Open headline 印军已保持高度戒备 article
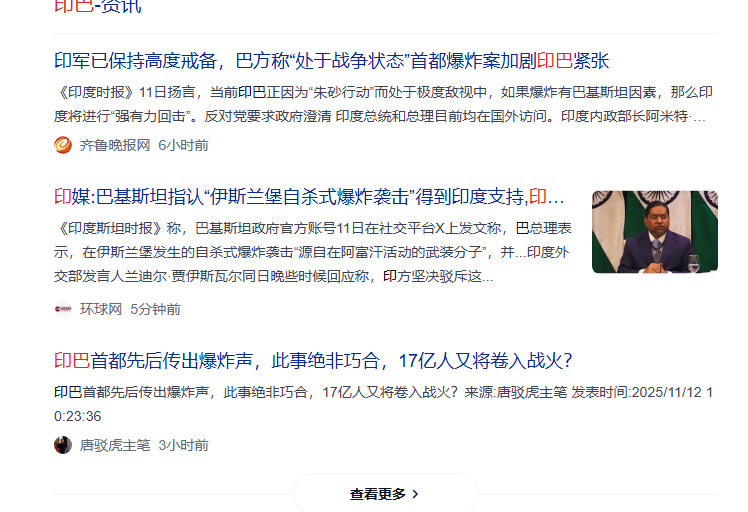748x512 pixels. pyautogui.click(x=332, y=61)
